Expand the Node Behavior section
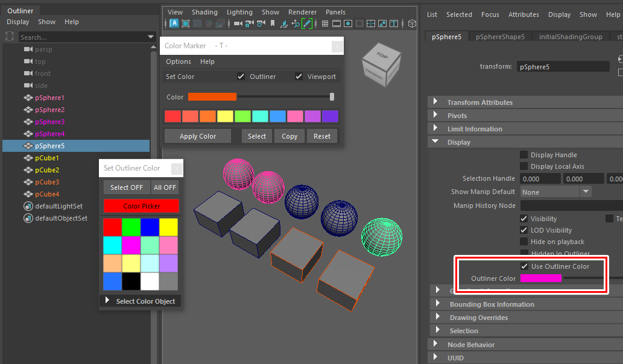Screen dimensions: 623x364 point(435,344)
